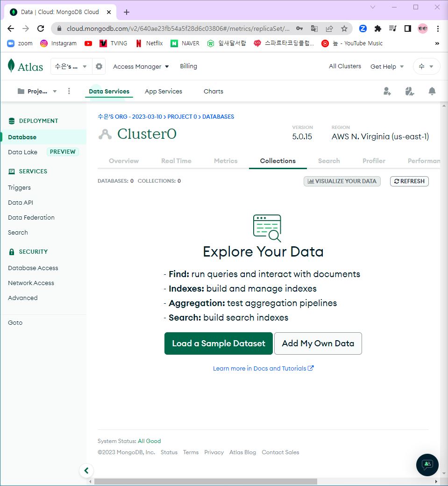Open the cluster Overview tab
This screenshot has height=486, width=448.
click(x=124, y=161)
